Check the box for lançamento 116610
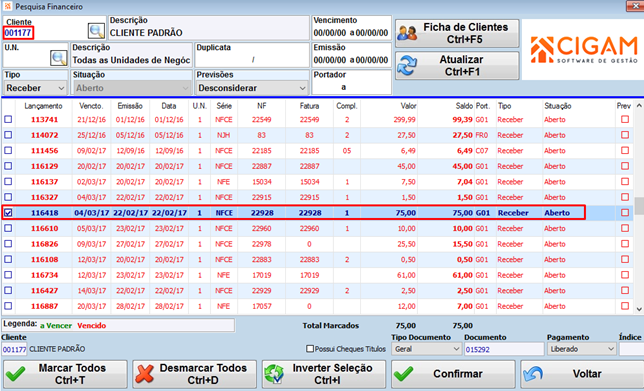Viewport: 644px width, 391px height. pyautogui.click(x=8, y=228)
